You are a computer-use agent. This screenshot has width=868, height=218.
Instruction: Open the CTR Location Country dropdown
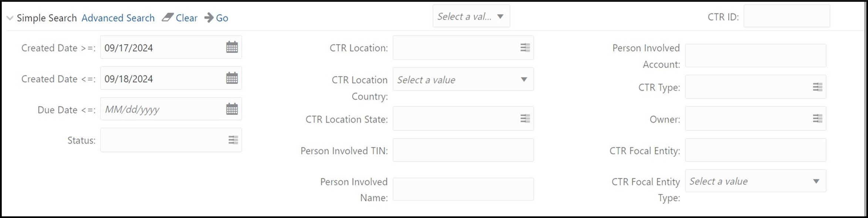pos(525,79)
